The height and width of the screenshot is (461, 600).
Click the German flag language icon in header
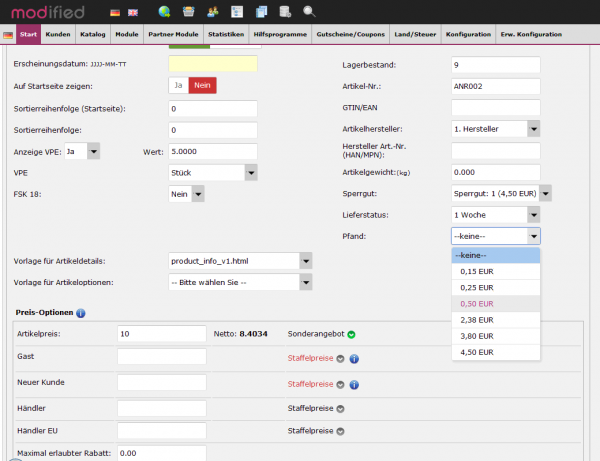(116, 12)
